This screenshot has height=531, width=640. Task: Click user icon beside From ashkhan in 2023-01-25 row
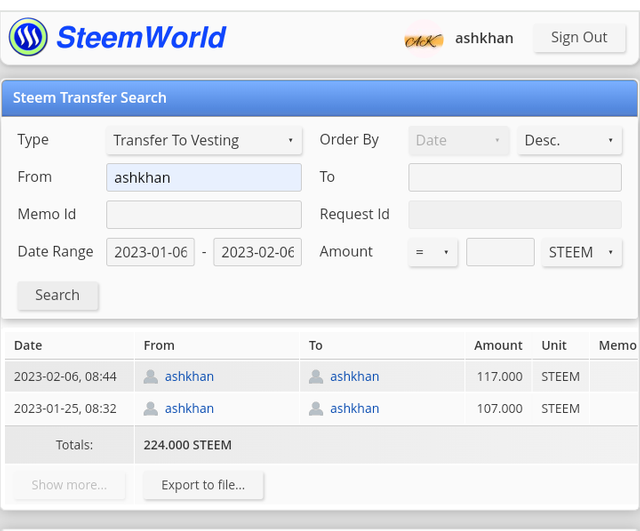(x=151, y=409)
